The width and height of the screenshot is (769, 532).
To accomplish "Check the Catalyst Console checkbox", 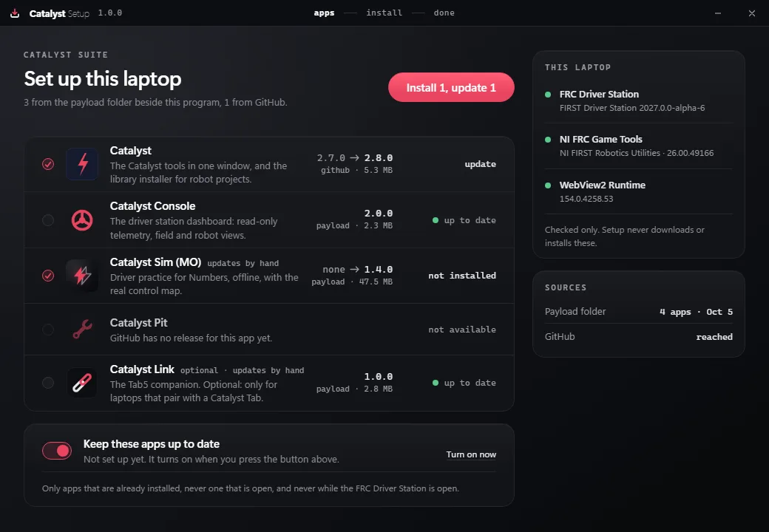I will (x=48, y=220).
